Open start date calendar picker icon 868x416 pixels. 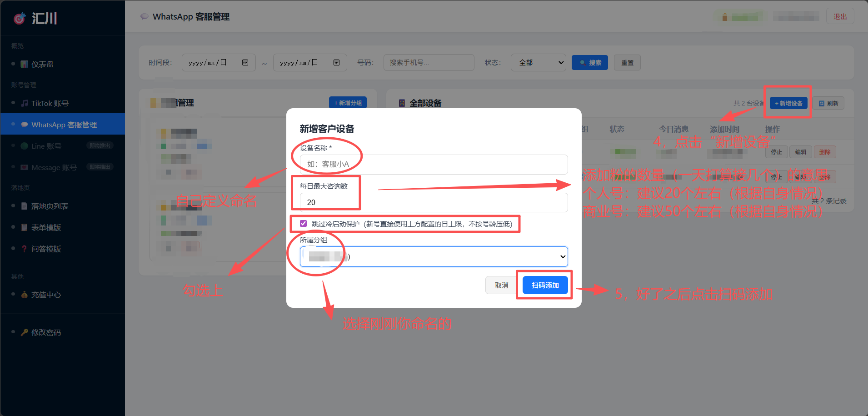coord(245,62)
